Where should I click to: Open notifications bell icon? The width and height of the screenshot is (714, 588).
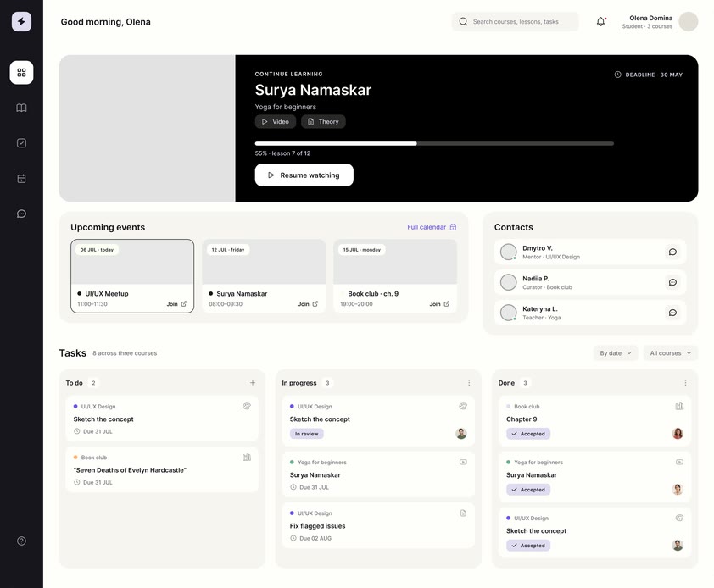[601, 21]
